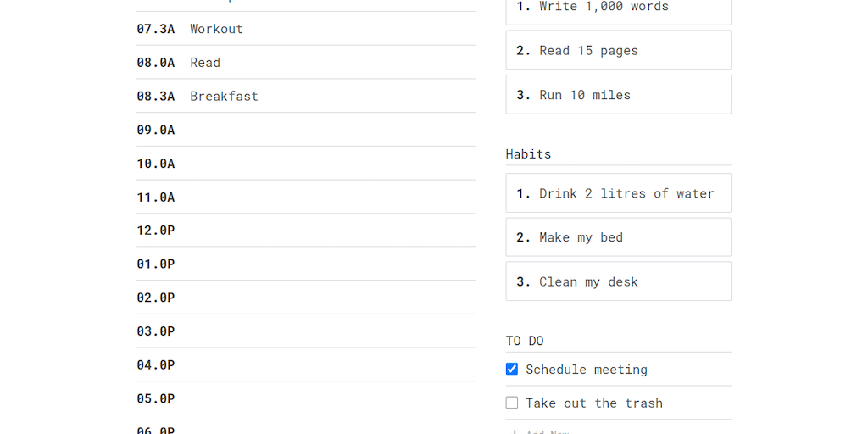Click the Breakfast entry at 08.3A
868x434 pixels.
click(x=224, y=97)
